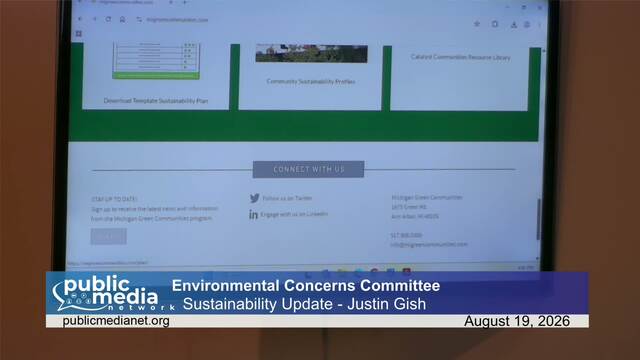Open downloads icon in browser toolbar

coord(513,25)
